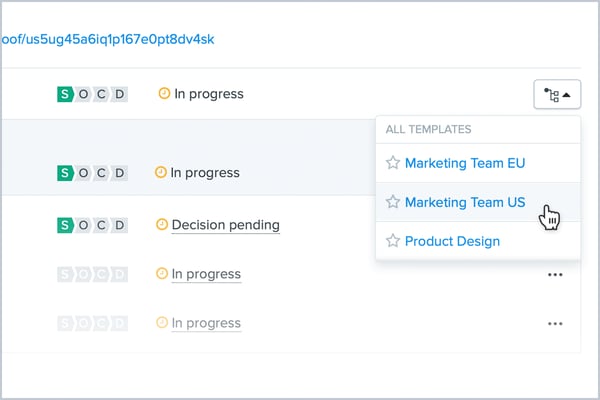The image size is (600, 400).
Task: Click the Decision pending status clock icon
Action: click(161, 225)
